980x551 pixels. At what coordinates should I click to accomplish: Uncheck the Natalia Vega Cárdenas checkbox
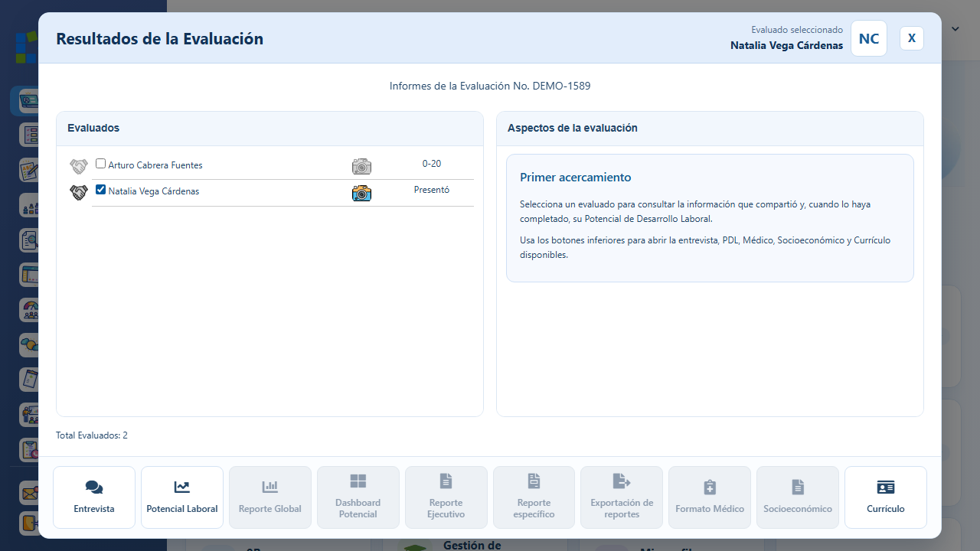point(101,190)
